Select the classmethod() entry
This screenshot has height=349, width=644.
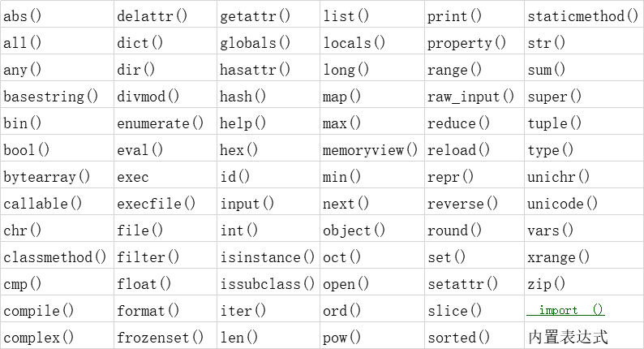(55, 257)
